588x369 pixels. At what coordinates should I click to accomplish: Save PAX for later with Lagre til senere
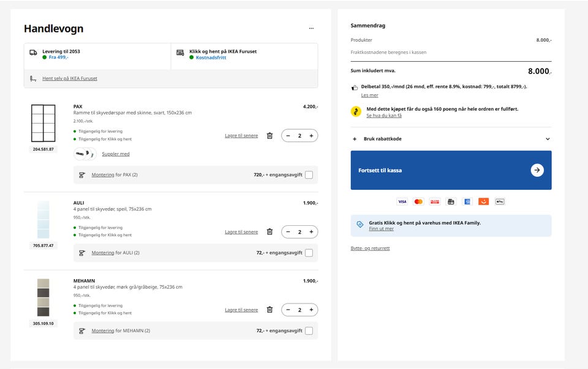point(241,136)
